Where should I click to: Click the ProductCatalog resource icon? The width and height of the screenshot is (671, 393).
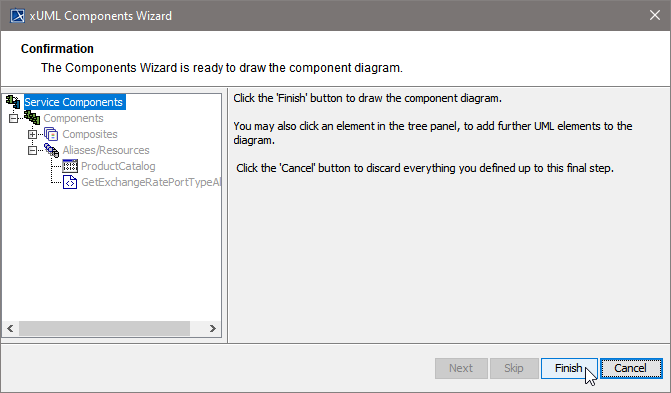coord(70,166)
